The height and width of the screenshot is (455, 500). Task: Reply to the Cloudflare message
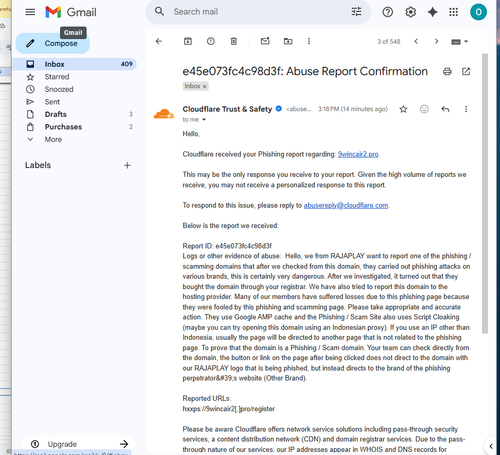445,109
